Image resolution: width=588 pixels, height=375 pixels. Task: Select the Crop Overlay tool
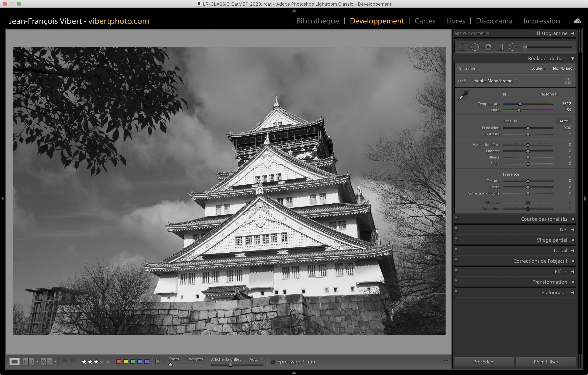[462, 47]
